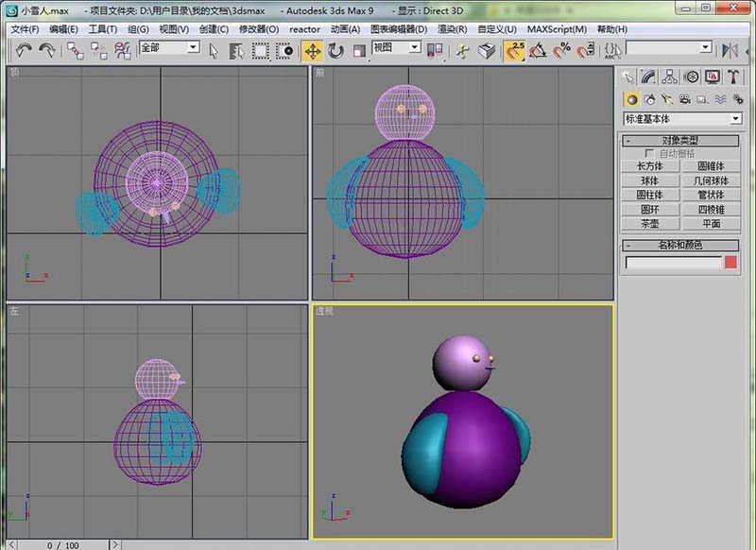Click the Undo arrow in main toolbar
The height and width of the screenshot is (550, 756).
click(x=23, y=50)
